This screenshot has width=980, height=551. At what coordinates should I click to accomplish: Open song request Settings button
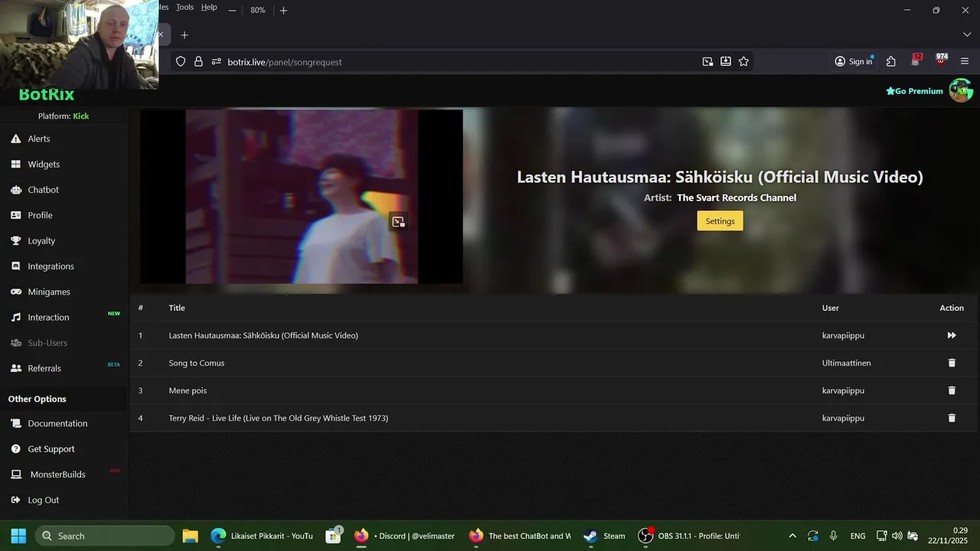pyautogui.click(x=720, y=221)
